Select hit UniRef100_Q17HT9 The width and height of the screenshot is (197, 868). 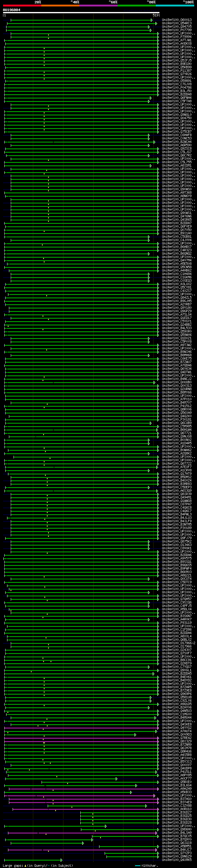pos(177,474)
